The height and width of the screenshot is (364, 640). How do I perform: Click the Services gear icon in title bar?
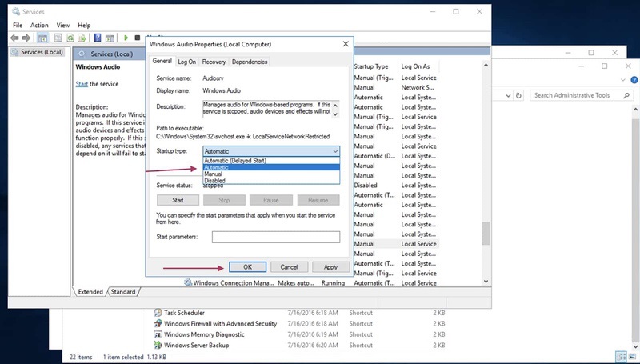(x=16, y=11)
